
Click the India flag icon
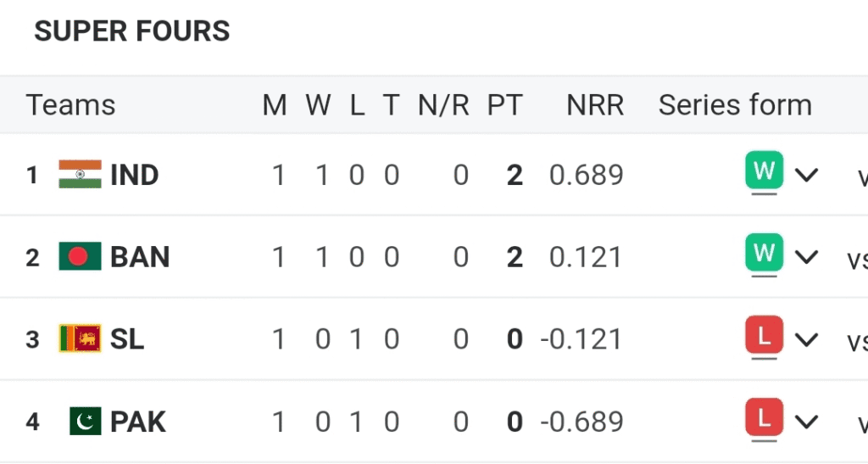pos(80,175)
